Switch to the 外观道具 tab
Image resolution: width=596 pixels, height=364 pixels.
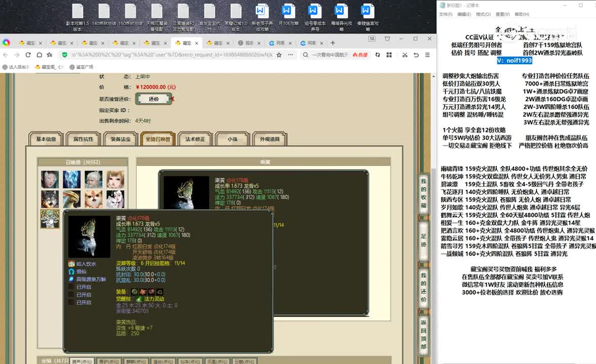(270, 139)
